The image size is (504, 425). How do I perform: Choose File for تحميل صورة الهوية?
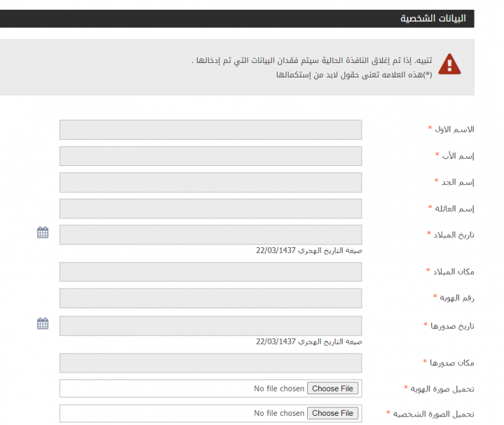pos(332,388)
